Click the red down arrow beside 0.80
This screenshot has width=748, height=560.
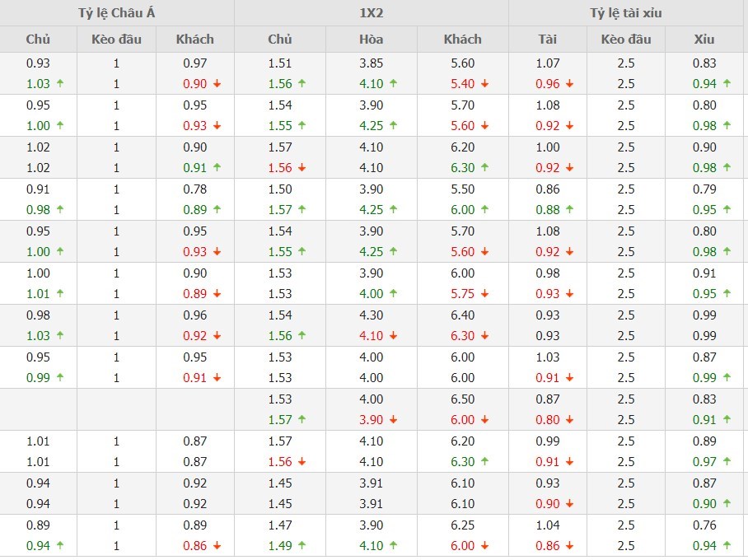click(569, 420)
